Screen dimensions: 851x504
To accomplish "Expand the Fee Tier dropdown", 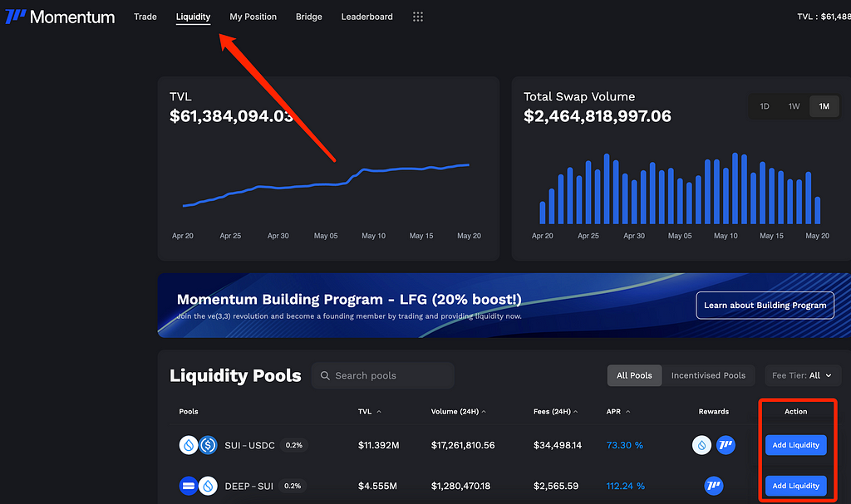I will (803, 375).
